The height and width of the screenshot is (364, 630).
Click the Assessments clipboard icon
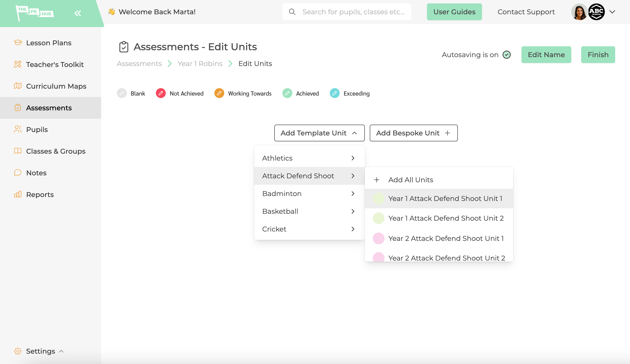(x=18, y=108)
